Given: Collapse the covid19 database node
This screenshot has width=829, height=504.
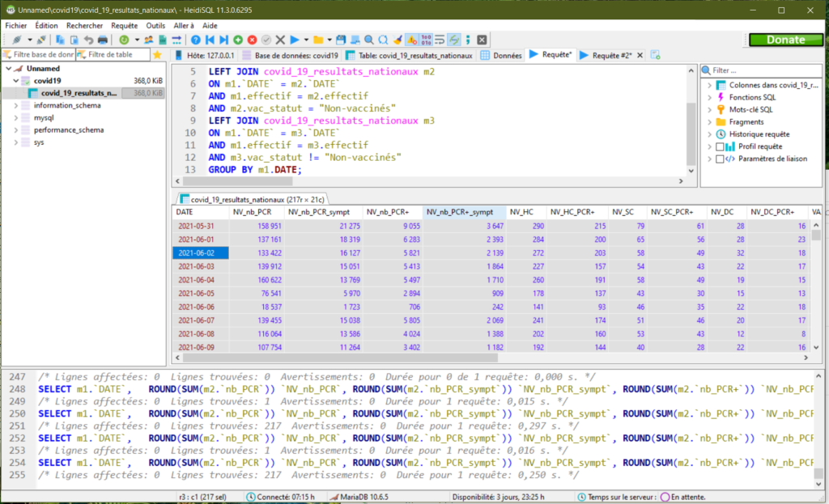Looking at the screenshot, I should pyautogui.click(x=16, y=81).
